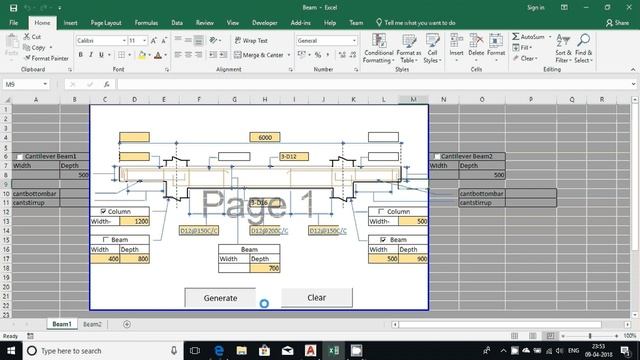640x360 pixels.
Task: Expand the Name Box dropdown
Action: click(x=45, y=84)
